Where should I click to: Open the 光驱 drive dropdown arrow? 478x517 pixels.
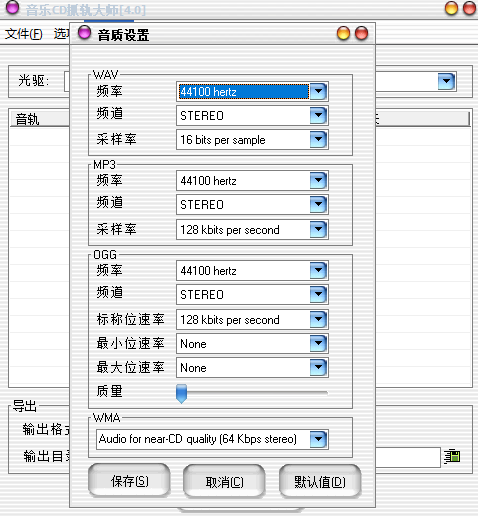pos(446,81)
